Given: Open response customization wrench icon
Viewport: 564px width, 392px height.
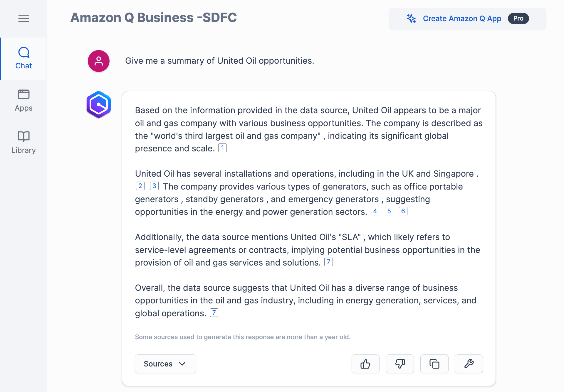Looking at the screenshot, I should (469, 364).
